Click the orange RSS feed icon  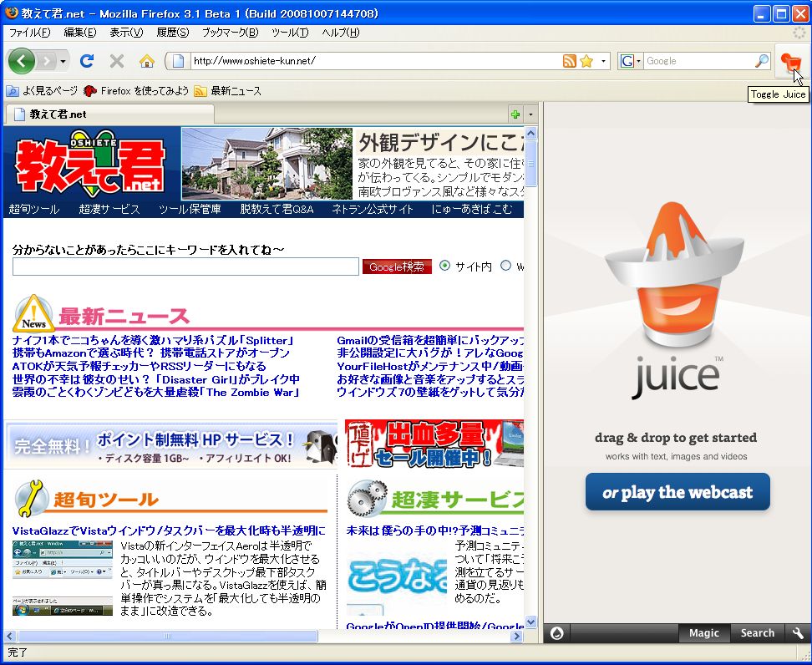click(x=569, y=61)
